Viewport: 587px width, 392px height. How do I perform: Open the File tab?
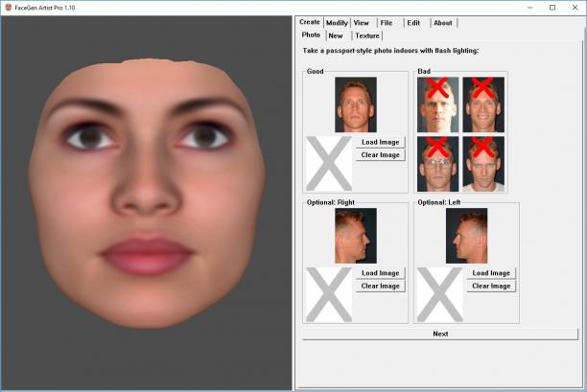pyautogui.click(x=387, y=23)
